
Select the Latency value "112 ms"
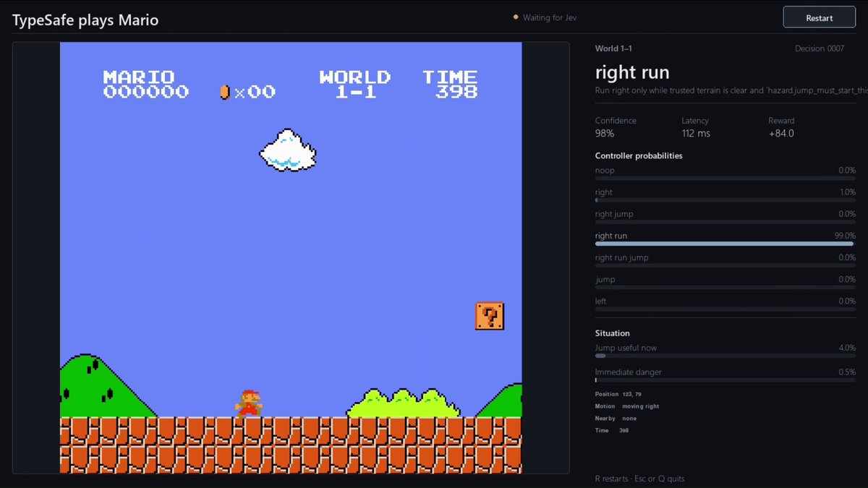click(x=696, y=133)
